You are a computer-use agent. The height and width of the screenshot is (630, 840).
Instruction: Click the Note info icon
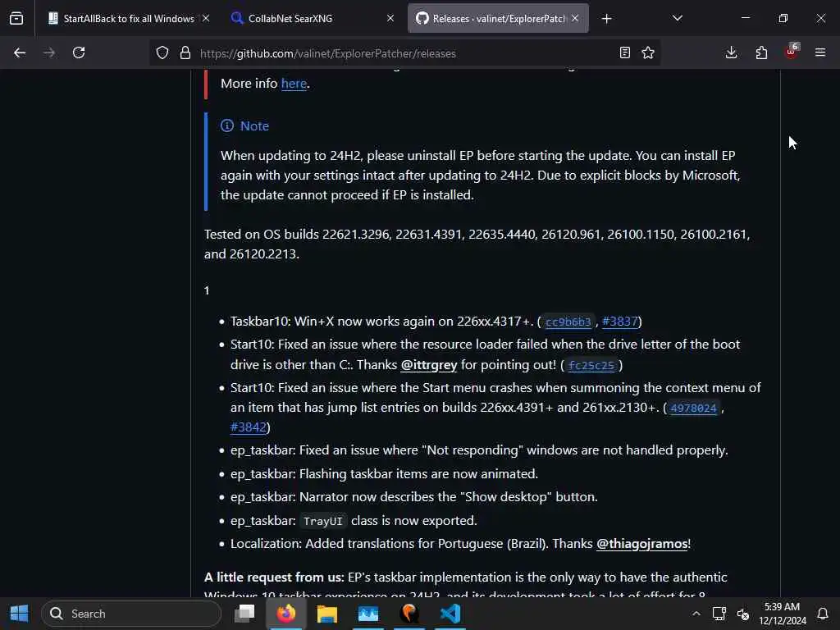227,126
